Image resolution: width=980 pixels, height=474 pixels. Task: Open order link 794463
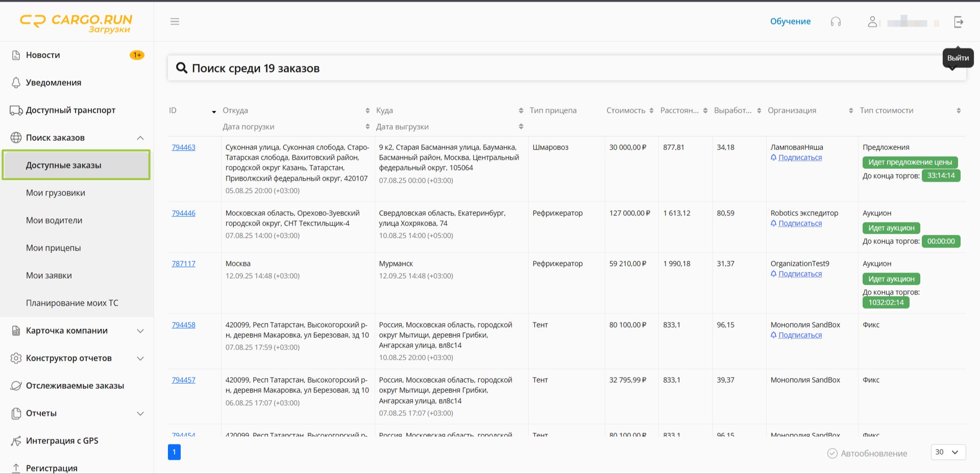pyautogui.click(x=183, y=147)
